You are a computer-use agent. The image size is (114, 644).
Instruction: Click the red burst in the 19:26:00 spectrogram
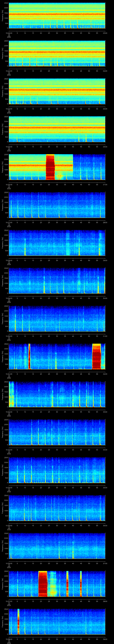click(50, 167)
